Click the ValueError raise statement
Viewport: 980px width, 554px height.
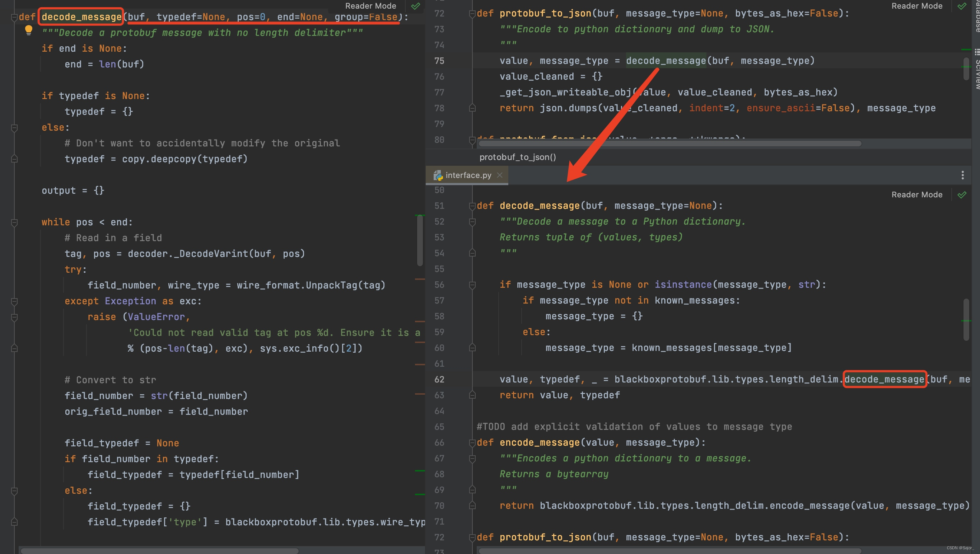pos(139,317)
